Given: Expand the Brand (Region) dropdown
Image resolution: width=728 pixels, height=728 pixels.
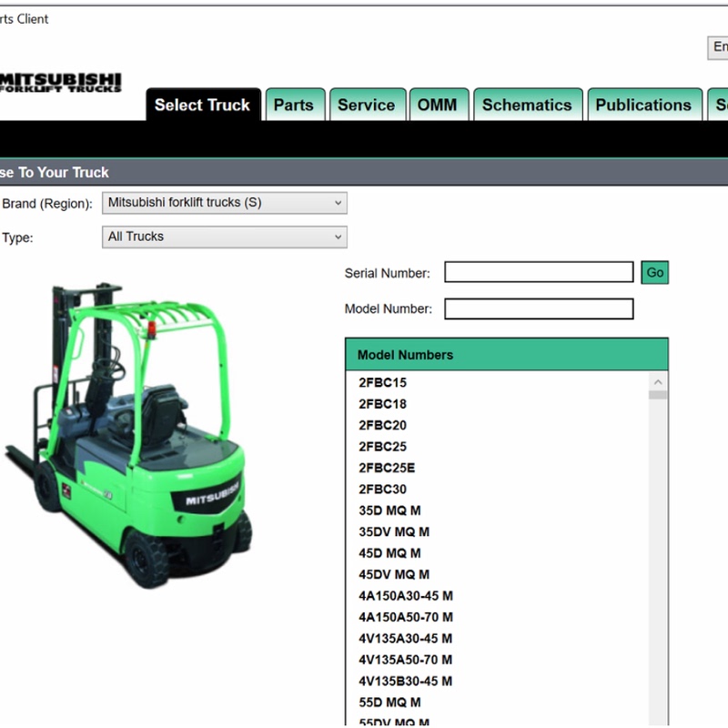Looking at the screenshot, I should coord(224,203).
